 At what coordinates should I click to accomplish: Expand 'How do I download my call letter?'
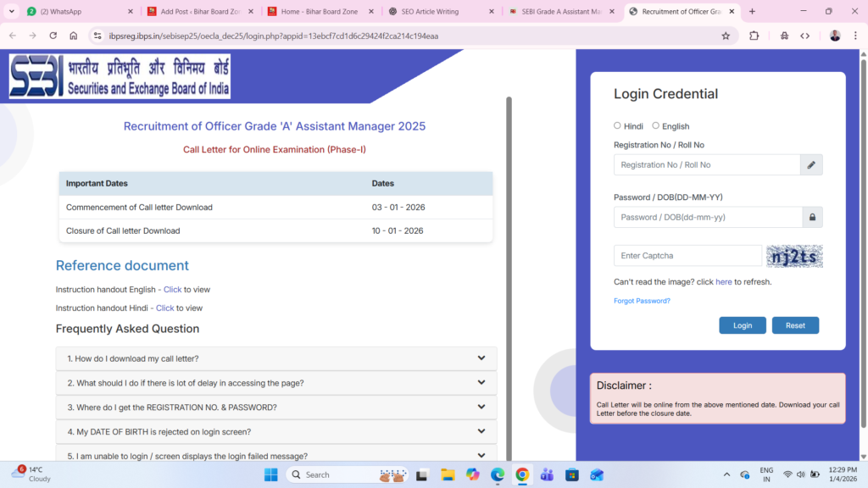click(275, 358)
